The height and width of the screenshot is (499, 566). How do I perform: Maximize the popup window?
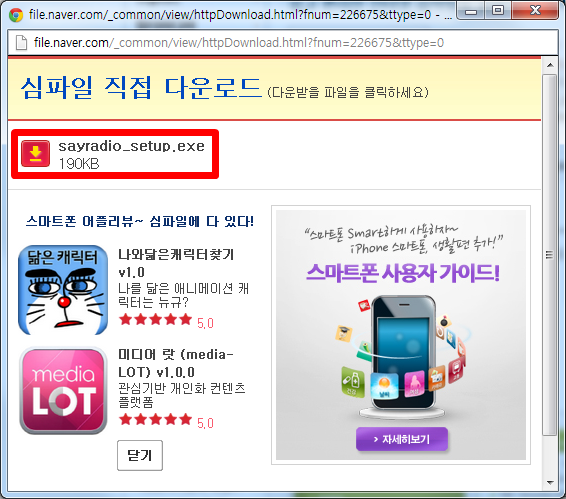click(498, 11)
